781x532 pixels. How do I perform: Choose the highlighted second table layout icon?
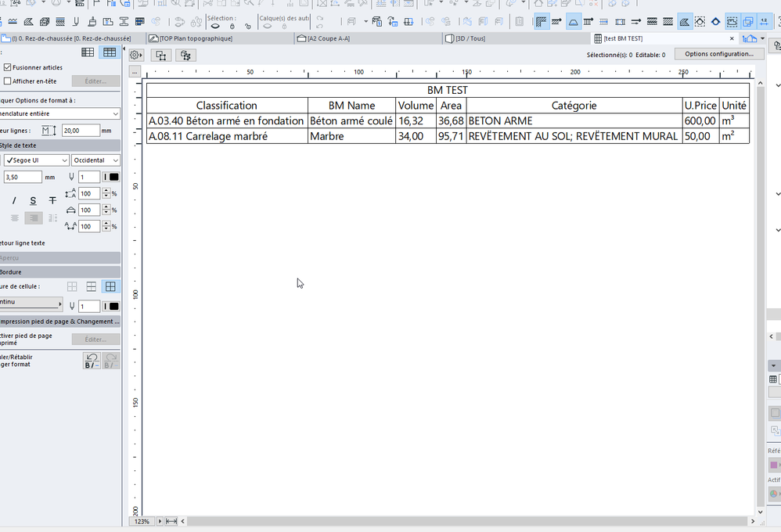tap(110, 52)
